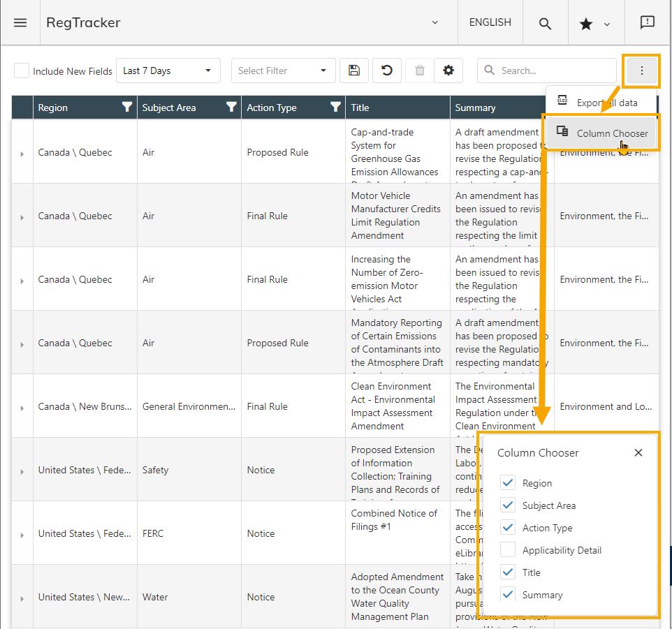Expand the RegTracker header dropdown chevron
The width and height of the screenshot is (672, 629).
pyautogui.click(x=434, y=22)
